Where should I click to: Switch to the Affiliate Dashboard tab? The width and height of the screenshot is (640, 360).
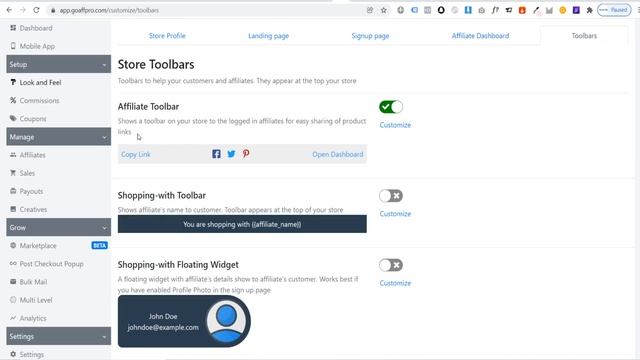pyautogui.click(x=480, y=36)
